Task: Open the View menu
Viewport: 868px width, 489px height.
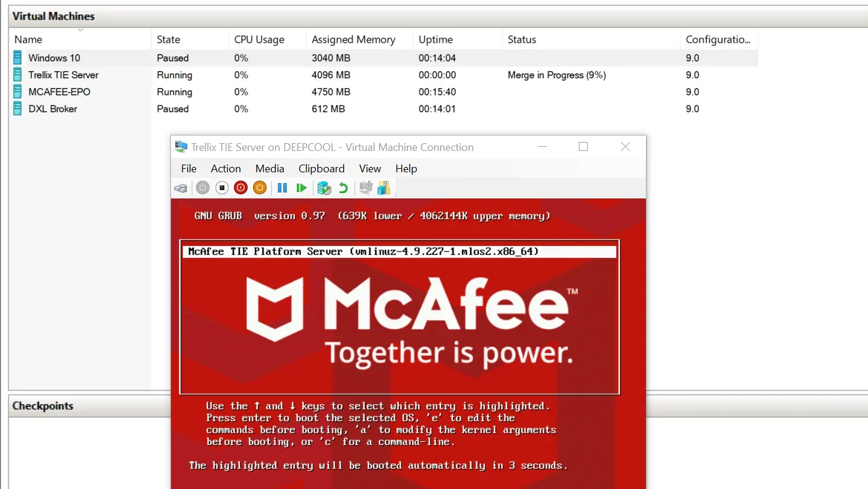Action: pos(370,169)
